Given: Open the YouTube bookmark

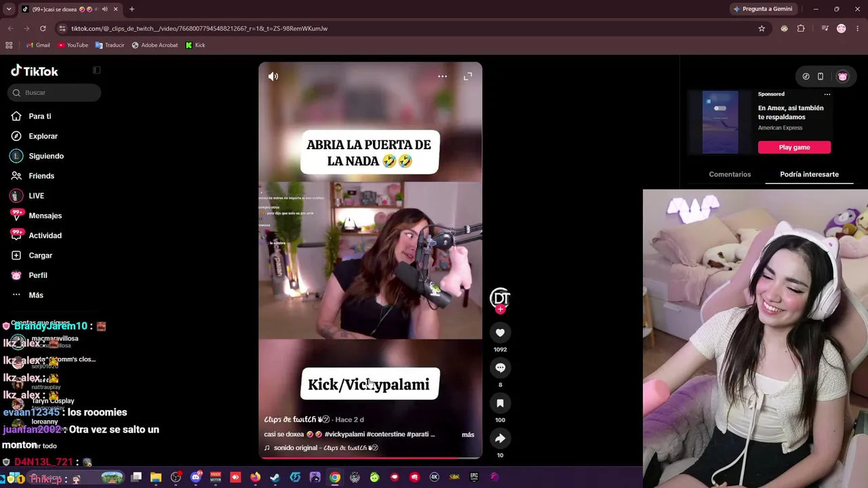Looking at the screenshot, I should [73, 45].
